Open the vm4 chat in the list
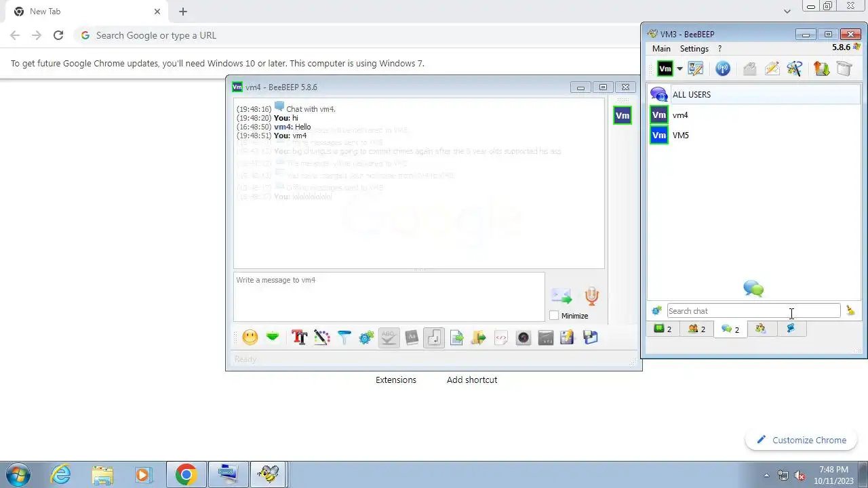 [753, 115]
